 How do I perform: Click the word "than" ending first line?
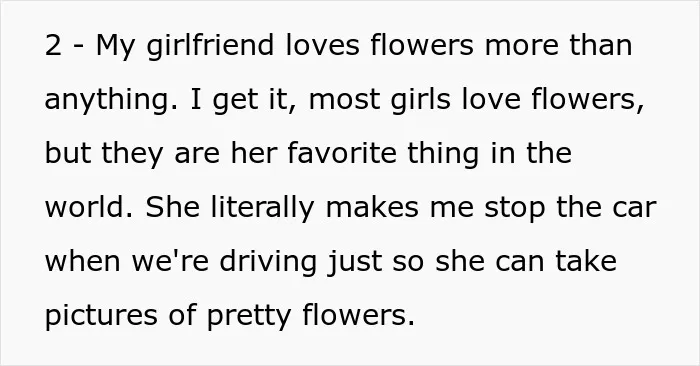601,45
